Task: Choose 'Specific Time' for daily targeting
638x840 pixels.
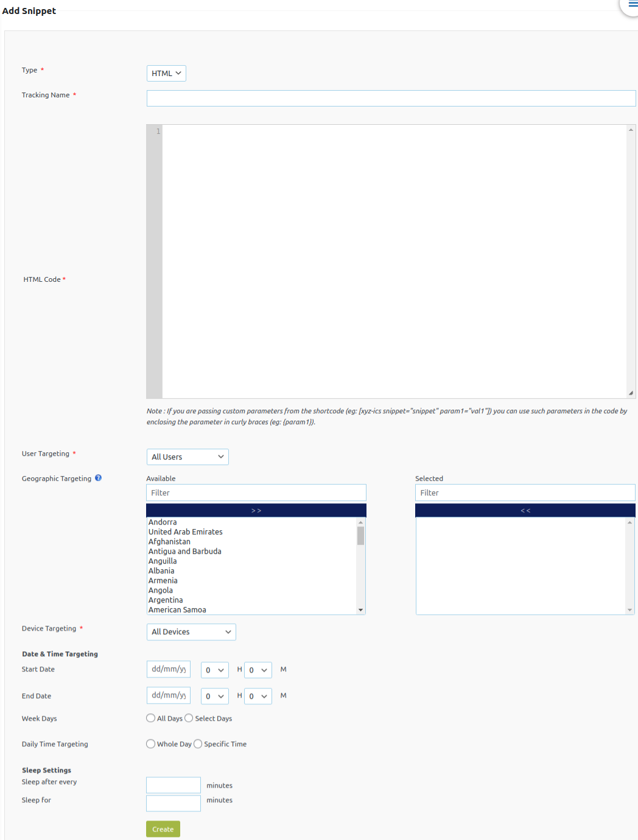Action: pyautogui.click(x=198, y=743)
